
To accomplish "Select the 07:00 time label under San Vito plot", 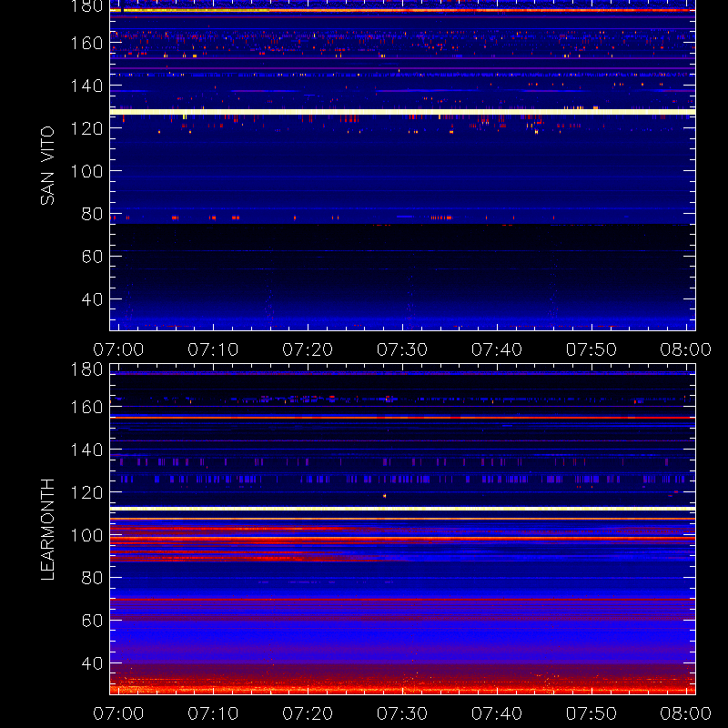I will pyautogui.click(x=118, y=349).
